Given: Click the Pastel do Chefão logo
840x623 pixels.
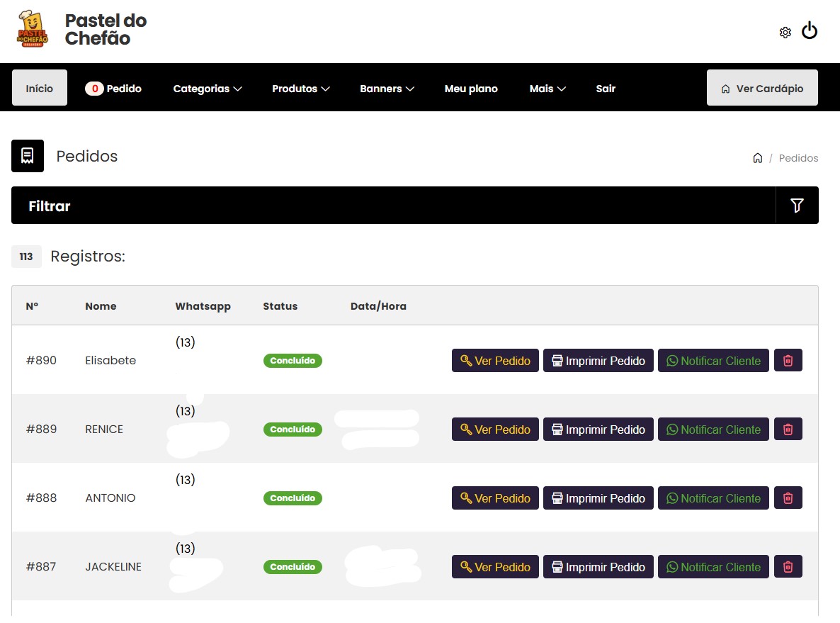Looking at the screenshot, I should pos(31,30).
